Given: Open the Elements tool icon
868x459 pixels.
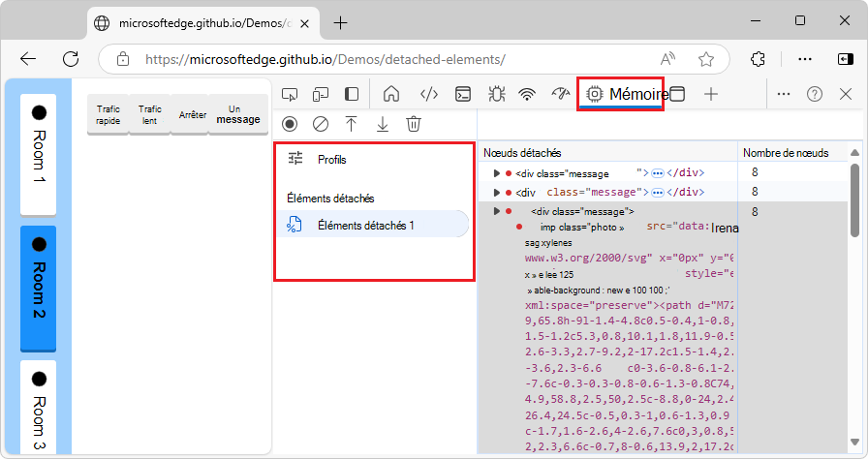Looking at the screenshot, I should [429, 95].
